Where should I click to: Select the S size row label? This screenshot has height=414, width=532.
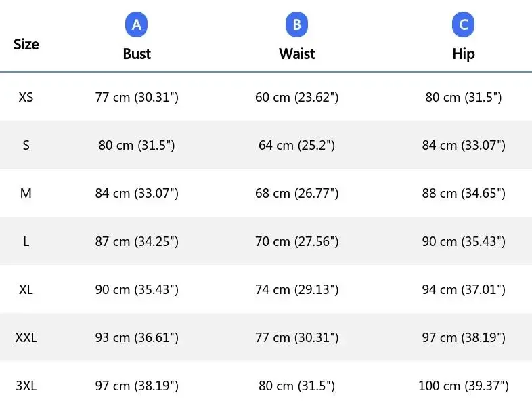coord(26,145)
